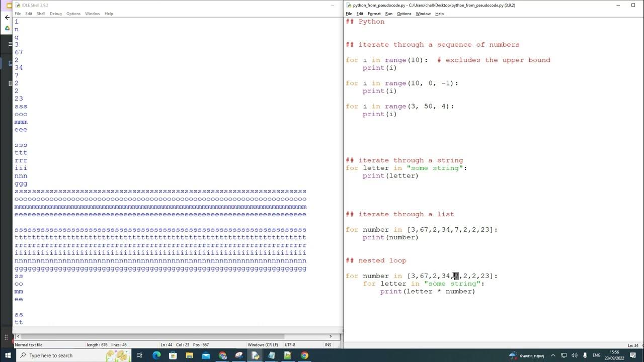
Task: Open the Notepad++ taskbar icon
Action: (x=288, y=355)
